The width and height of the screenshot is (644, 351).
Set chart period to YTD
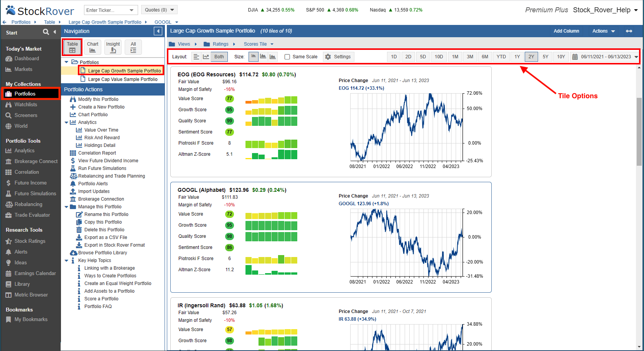pyautogui.click(x=501, y=57)
